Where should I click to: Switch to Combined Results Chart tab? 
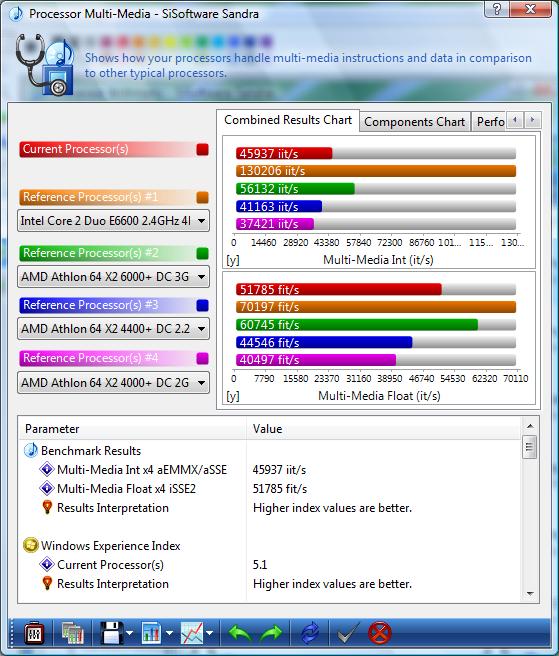click(288, 120)
